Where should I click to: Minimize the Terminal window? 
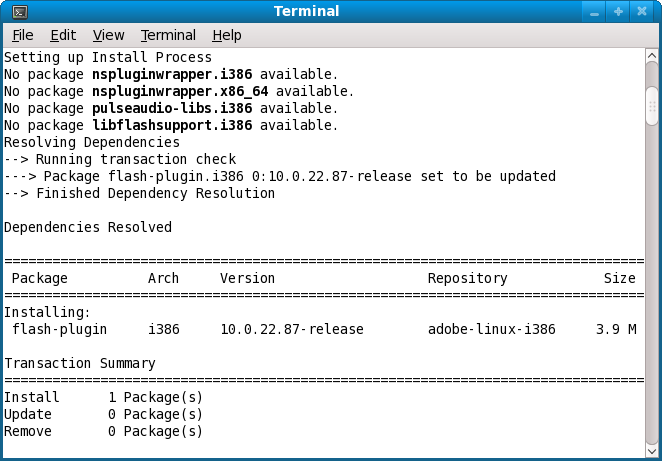tap(594, 12)
